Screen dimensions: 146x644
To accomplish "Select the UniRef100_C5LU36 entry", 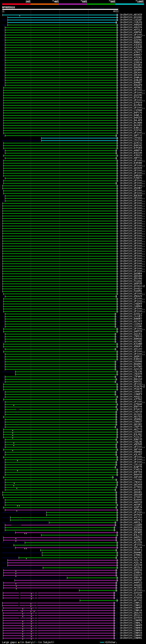I will click(131, 371).
